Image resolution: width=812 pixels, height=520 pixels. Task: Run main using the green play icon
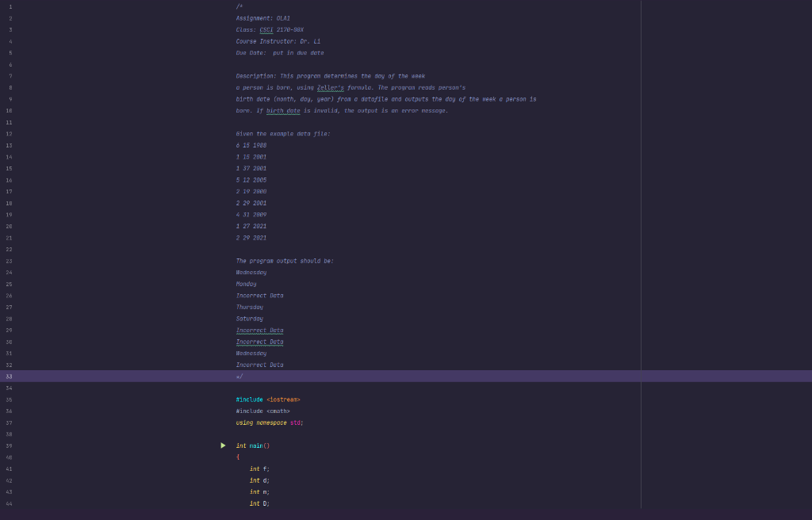224,445
